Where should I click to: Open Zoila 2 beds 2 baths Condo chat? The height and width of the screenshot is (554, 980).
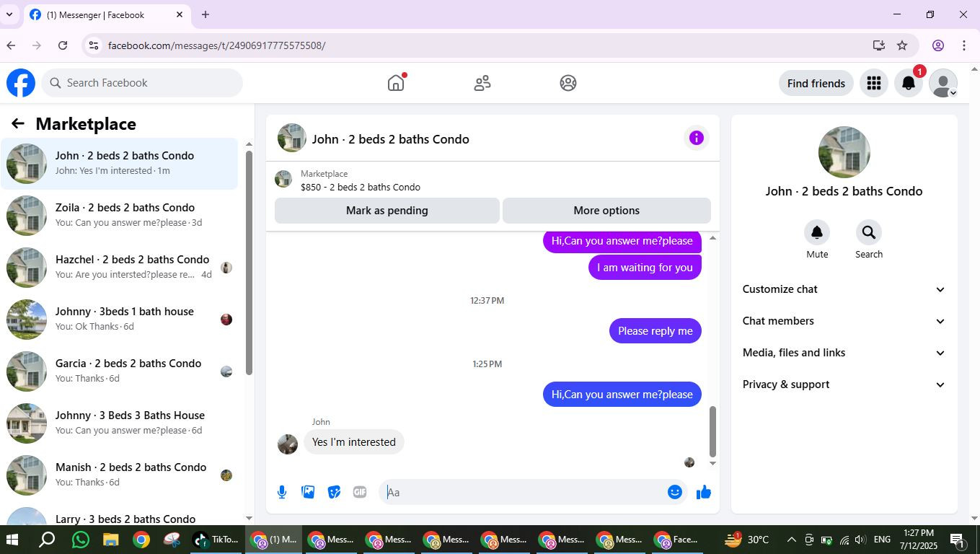point(119,216)
